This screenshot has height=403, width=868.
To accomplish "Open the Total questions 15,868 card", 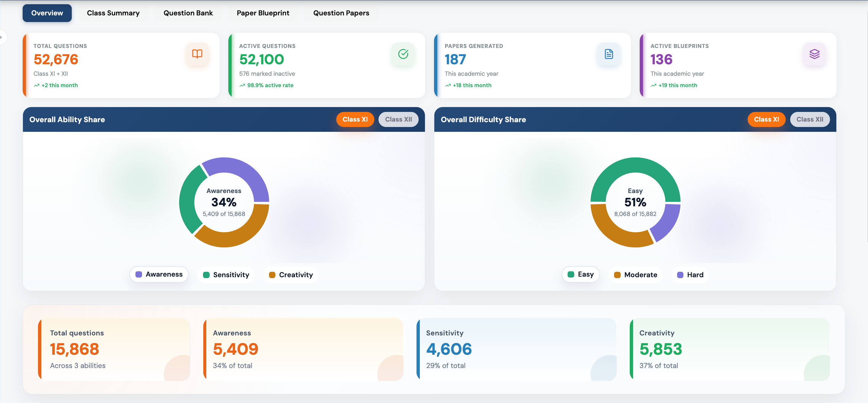I will (114, 350).
